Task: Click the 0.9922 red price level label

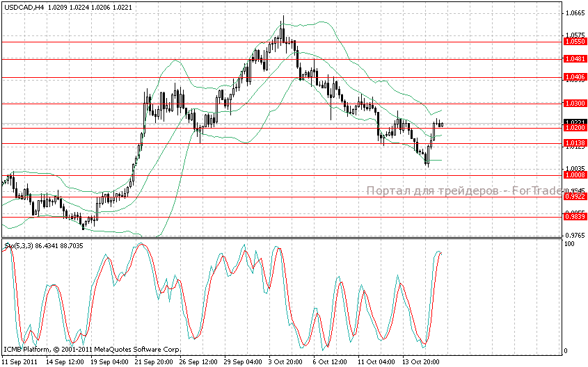Action: click(575, 197)
